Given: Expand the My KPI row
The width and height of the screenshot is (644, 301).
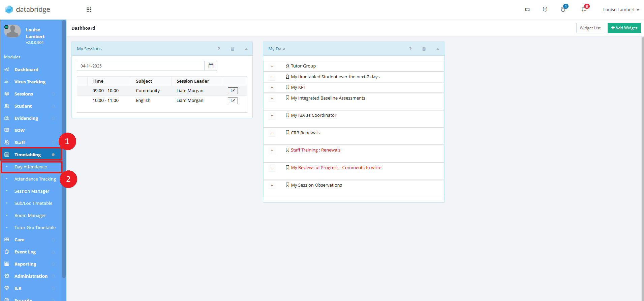Looking at the screenshot, I should 272,88.
